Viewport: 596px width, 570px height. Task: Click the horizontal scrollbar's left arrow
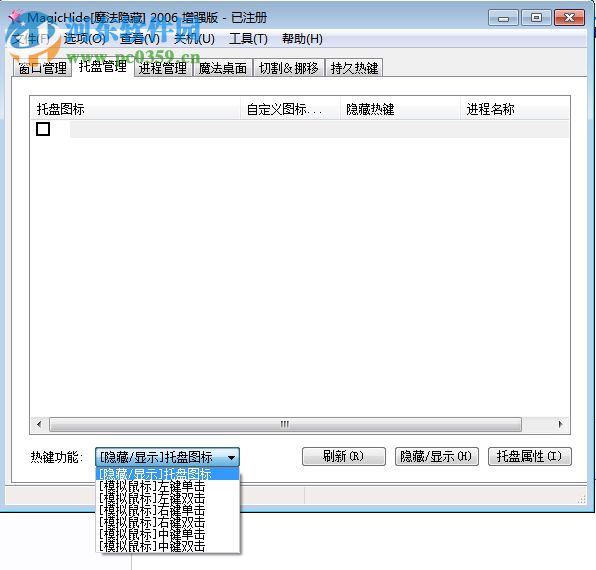(39, 424)
